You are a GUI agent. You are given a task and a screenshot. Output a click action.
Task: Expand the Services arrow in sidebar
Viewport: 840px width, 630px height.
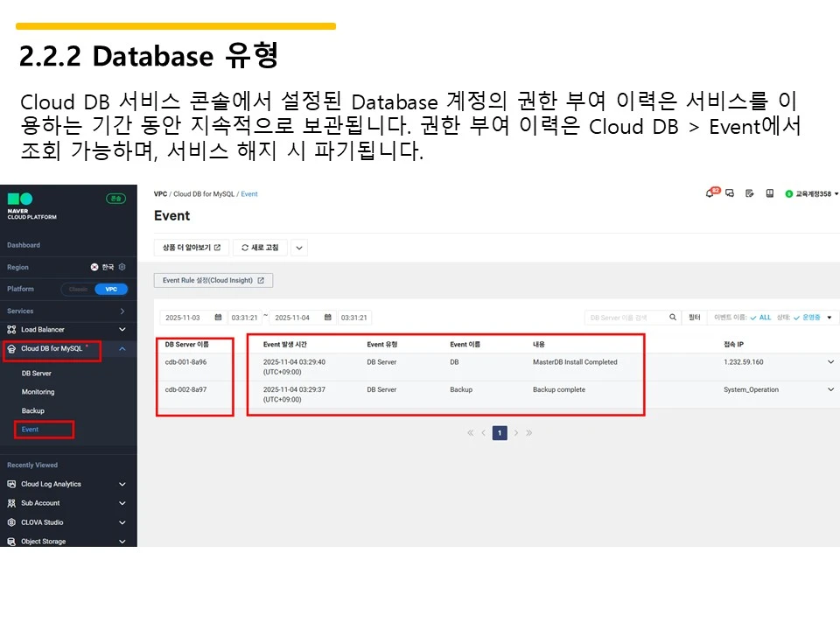122,311
